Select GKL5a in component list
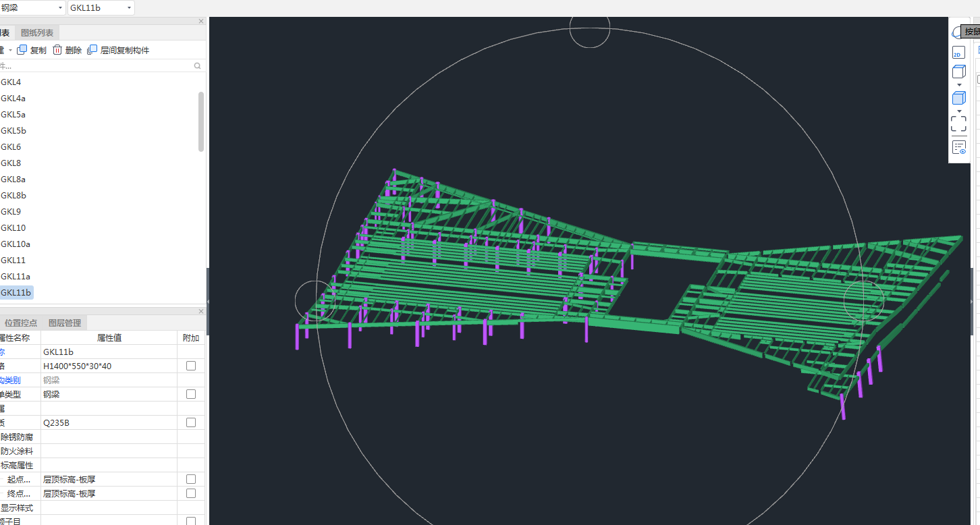Screen dimensions: 980x525 pyautogui.click(x=13, y=115)
